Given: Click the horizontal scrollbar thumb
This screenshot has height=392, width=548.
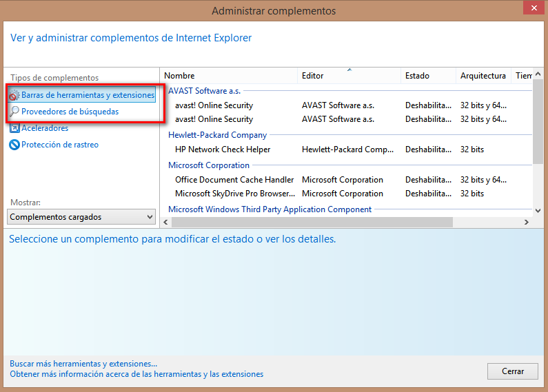Looking at the screenshot, I should pos(312,223).
